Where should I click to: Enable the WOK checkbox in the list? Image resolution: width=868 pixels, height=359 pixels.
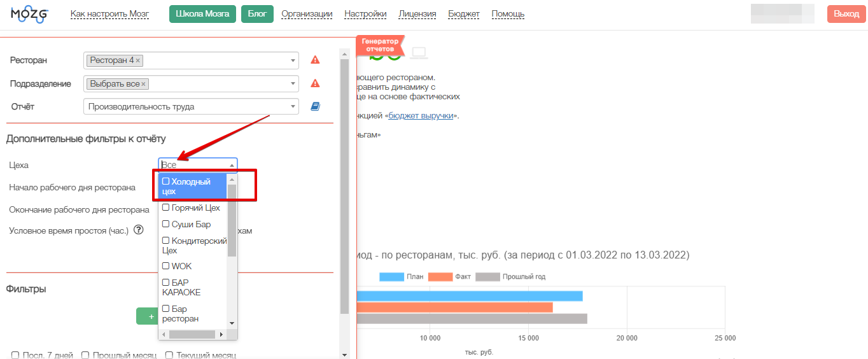point(166,266)
